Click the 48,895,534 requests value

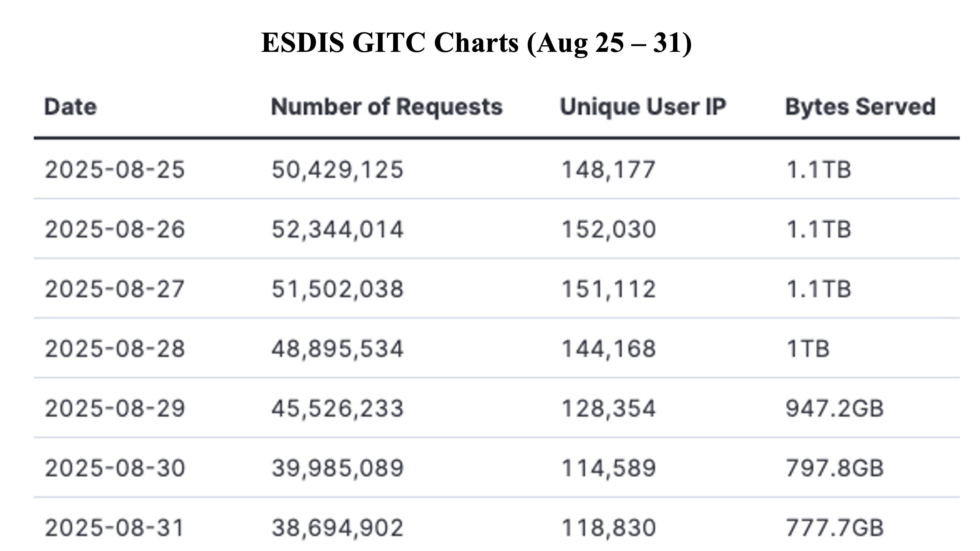pyautogui.click(x=337, y=349)
